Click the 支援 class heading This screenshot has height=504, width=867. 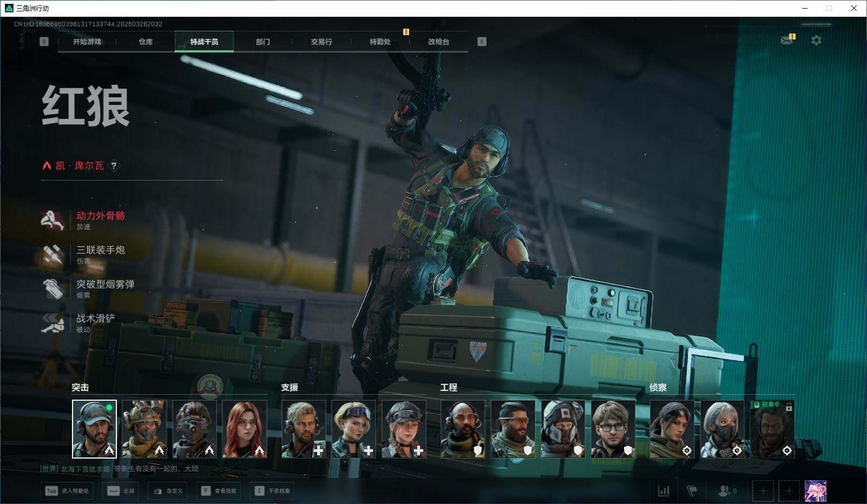pos(290,387)
